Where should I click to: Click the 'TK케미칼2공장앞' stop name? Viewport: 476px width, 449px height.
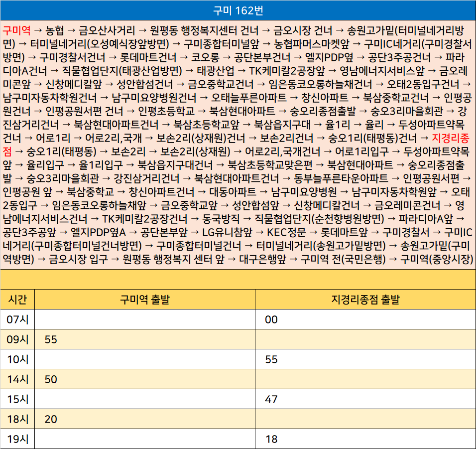coord(287,71)
